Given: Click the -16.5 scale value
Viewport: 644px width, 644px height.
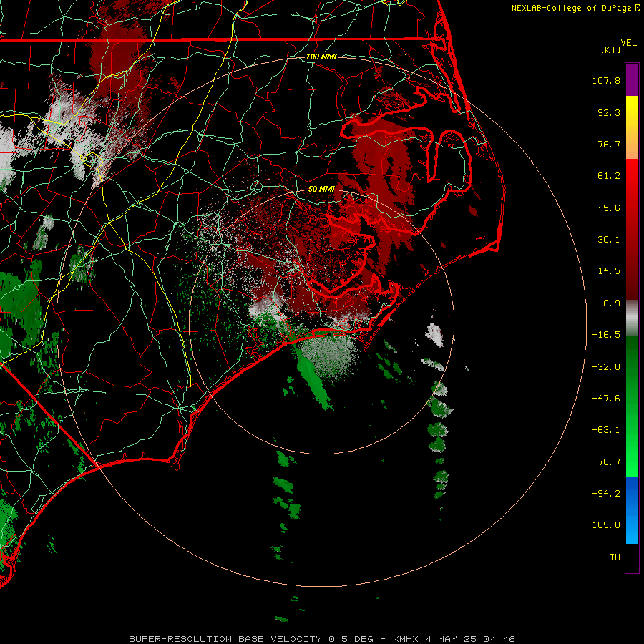Looking at the screenshot, I should (x=606, y=335).
